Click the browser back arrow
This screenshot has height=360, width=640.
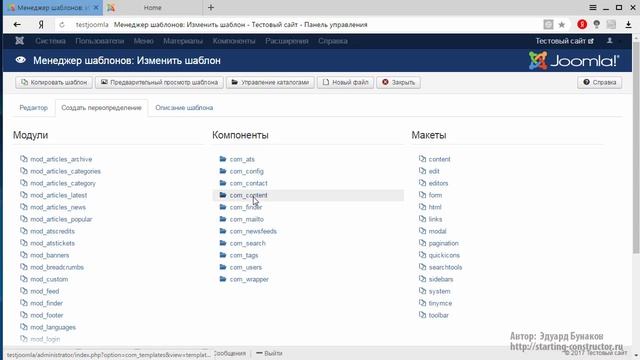[x=17, y=24]
